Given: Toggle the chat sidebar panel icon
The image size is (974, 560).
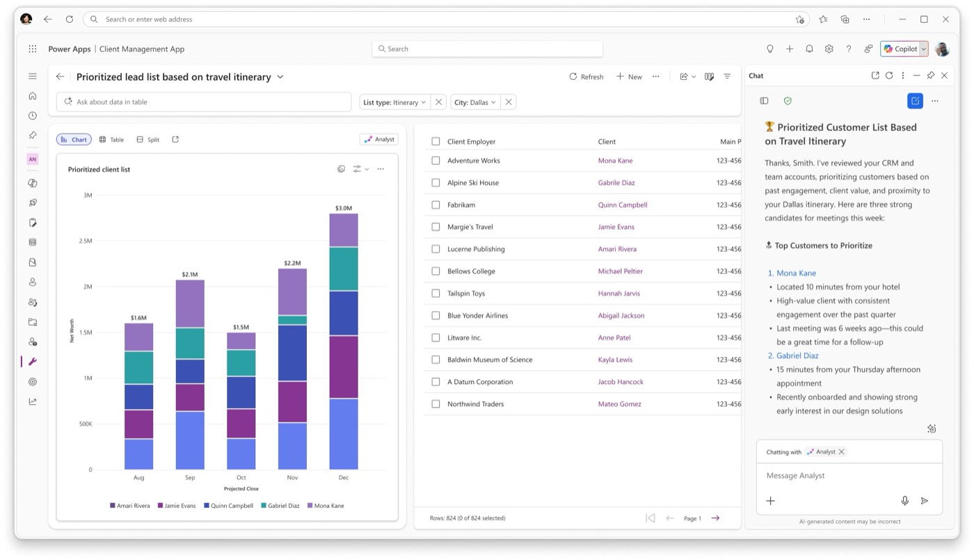Looking at the screenshot, I should click(764, 101).
